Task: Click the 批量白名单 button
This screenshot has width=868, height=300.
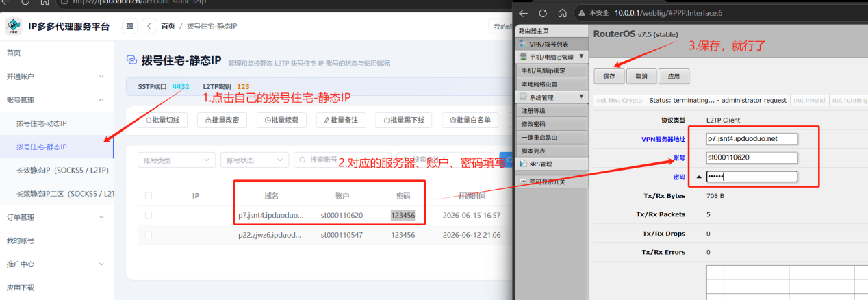Action: 470,120
